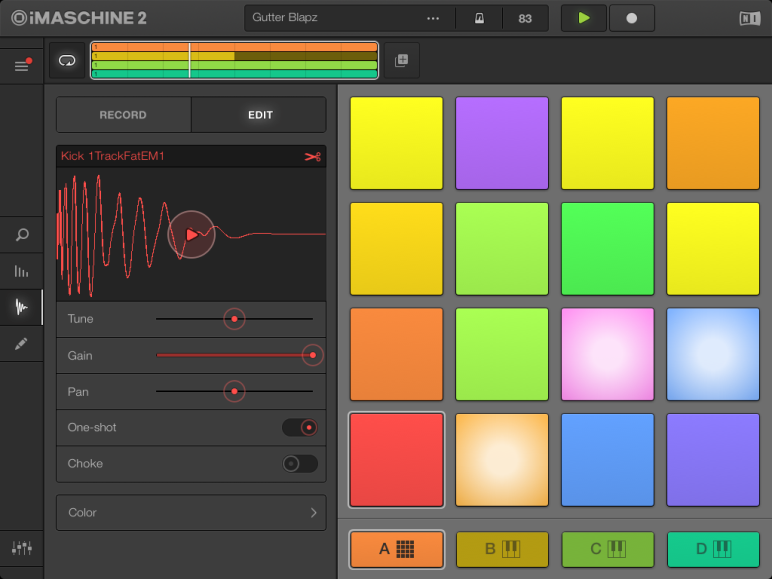The width and height of the screenshot is (772, 579).
Task: Tap the purple pad in top row
Action: click(x=502, y=143)
